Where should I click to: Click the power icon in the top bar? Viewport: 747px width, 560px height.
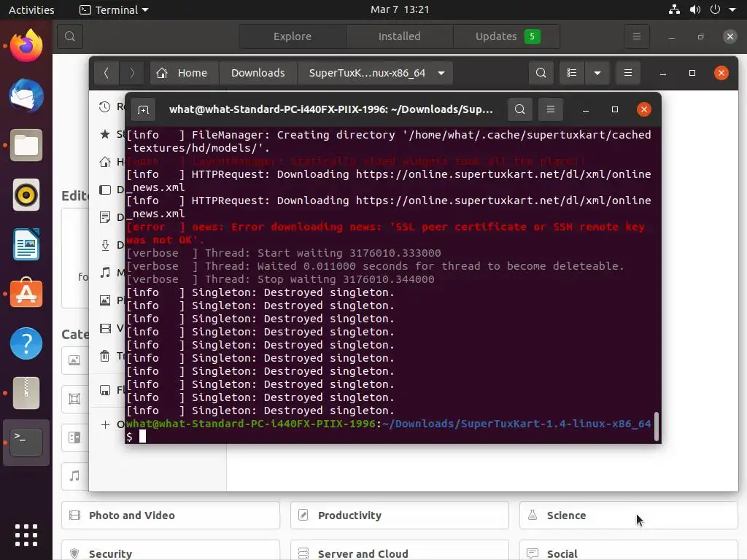pos(715,9)
